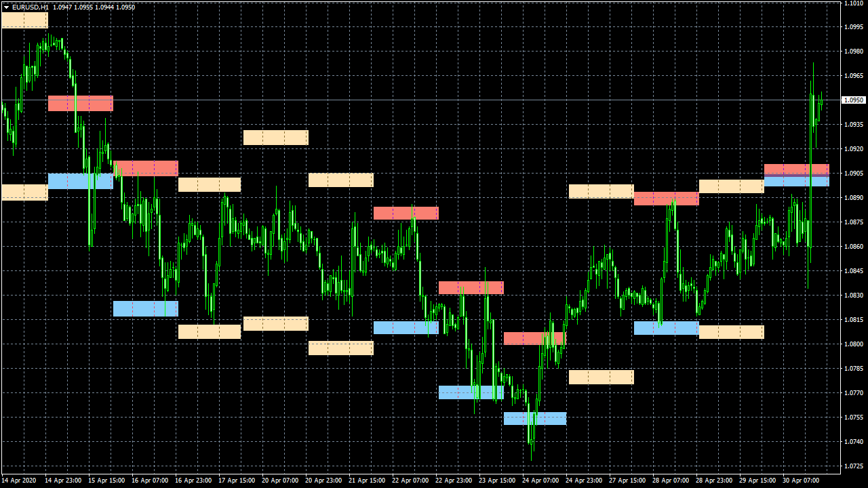Click the 20 Apr 07:00 time label

(x=280, y=481)
